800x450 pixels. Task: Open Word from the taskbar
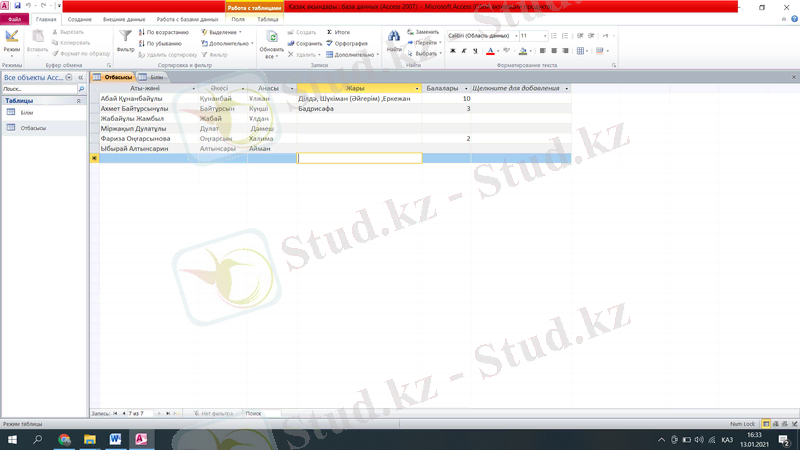click(x=115, y=439)
